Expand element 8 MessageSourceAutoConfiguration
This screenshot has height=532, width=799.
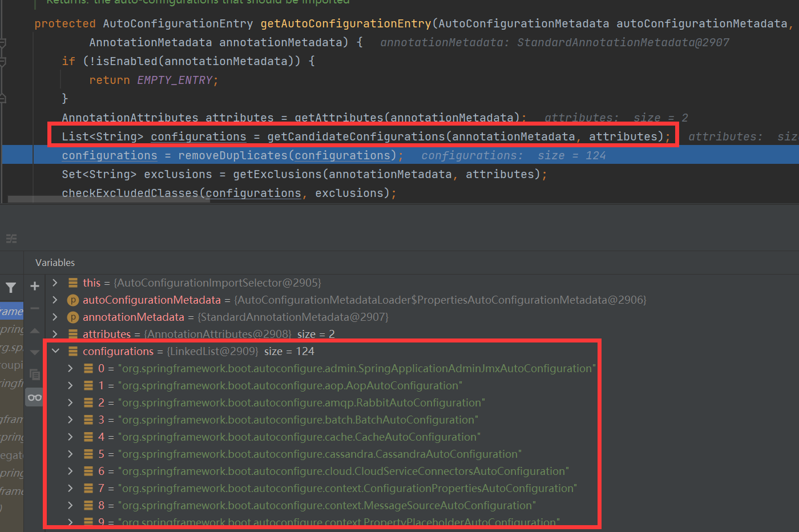click(71, 505)
